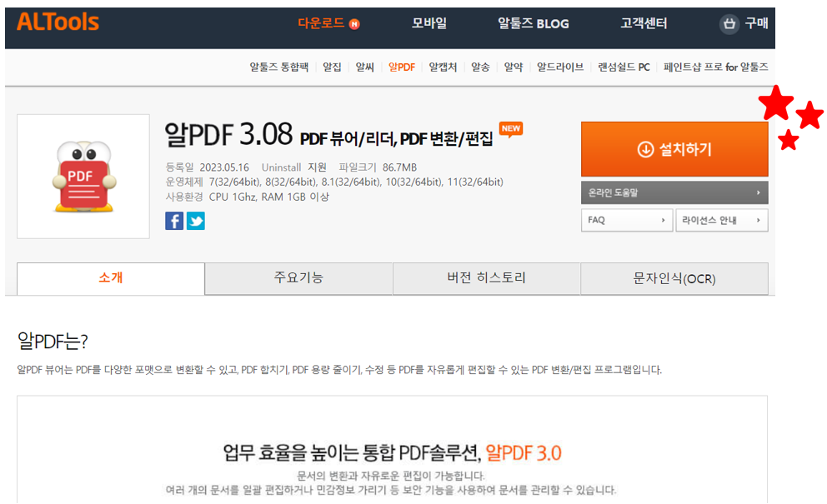827x504 pixels.
Task: Open 라이선스 안내
Action: (722, 221)
